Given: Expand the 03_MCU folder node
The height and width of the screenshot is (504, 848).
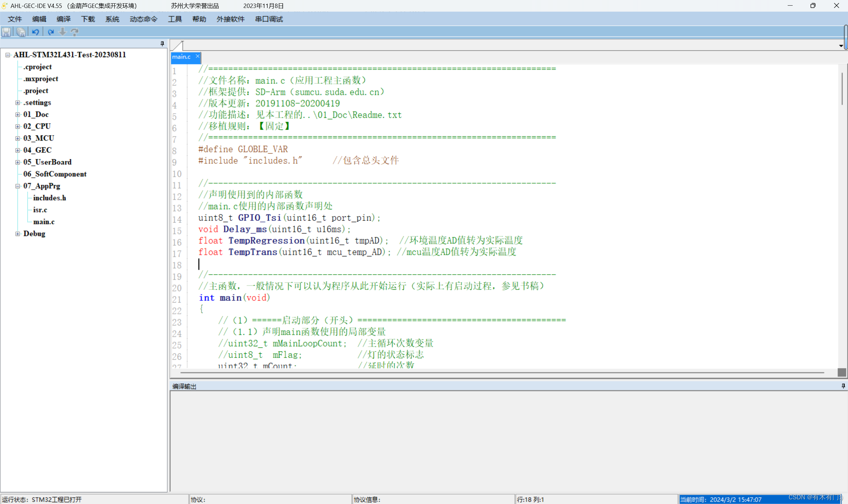Looking at the screenshot, I should point(18,138).
